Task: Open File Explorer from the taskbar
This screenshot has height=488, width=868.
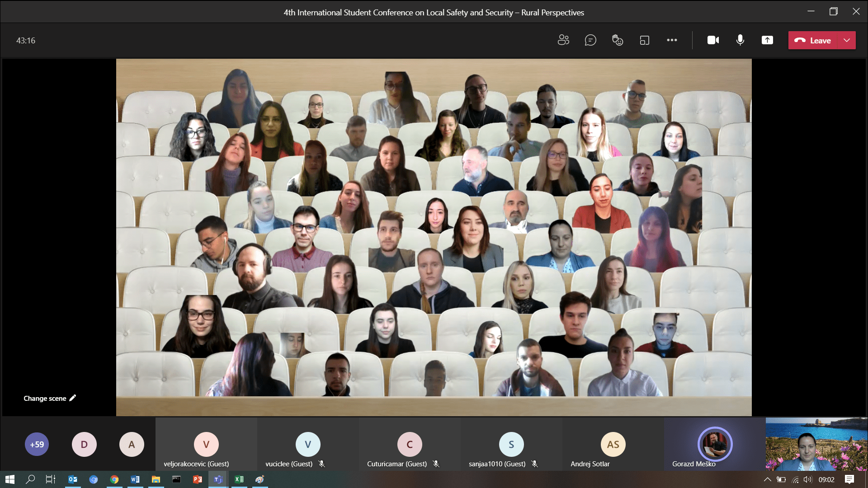Action: [156, 479]
